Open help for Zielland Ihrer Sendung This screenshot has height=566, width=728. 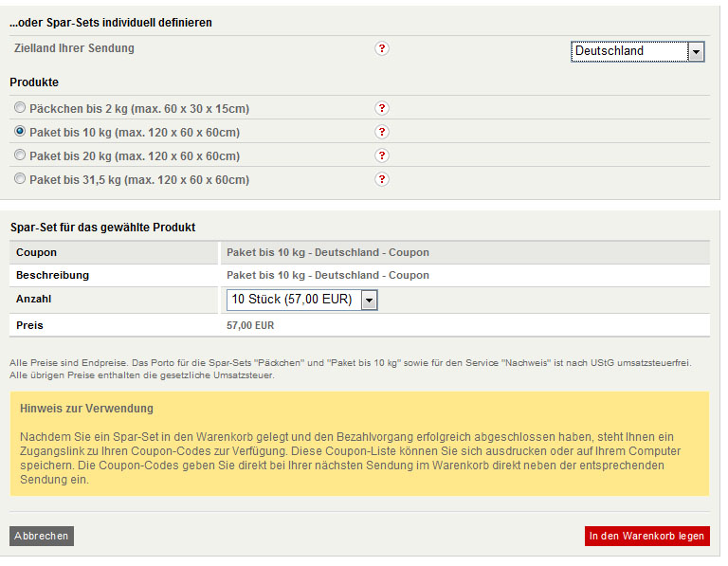(x=382, y=48)
